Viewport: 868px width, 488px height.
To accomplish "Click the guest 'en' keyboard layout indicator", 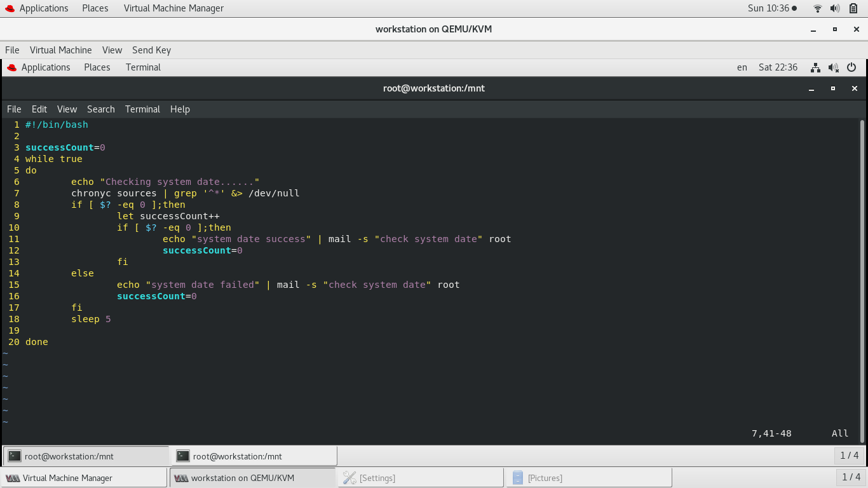I will (742, 67).
